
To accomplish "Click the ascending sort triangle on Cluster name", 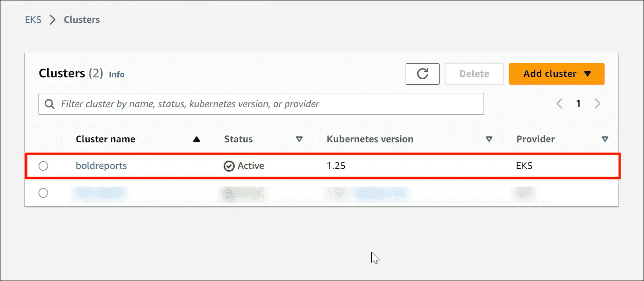I will pyautogui.click(x=198, y=139).
